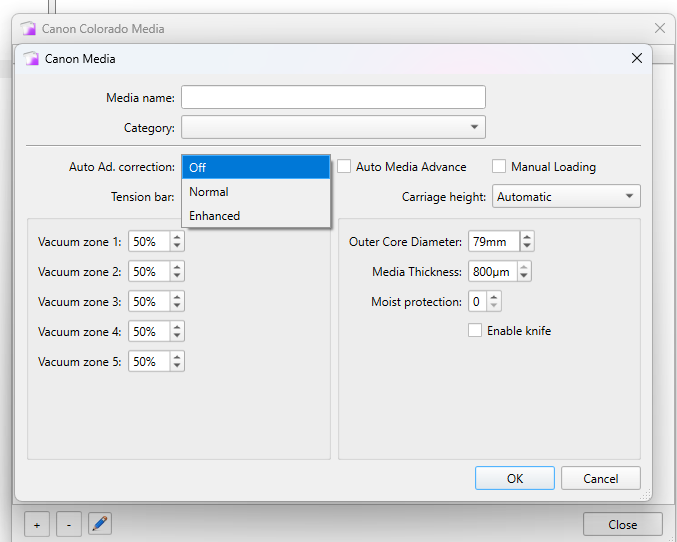This screenshot has width=677, height=542.
Task: Increase Vacuum zone 4 with up arrow
Action: pyautogui.click(x=177, y=327)
